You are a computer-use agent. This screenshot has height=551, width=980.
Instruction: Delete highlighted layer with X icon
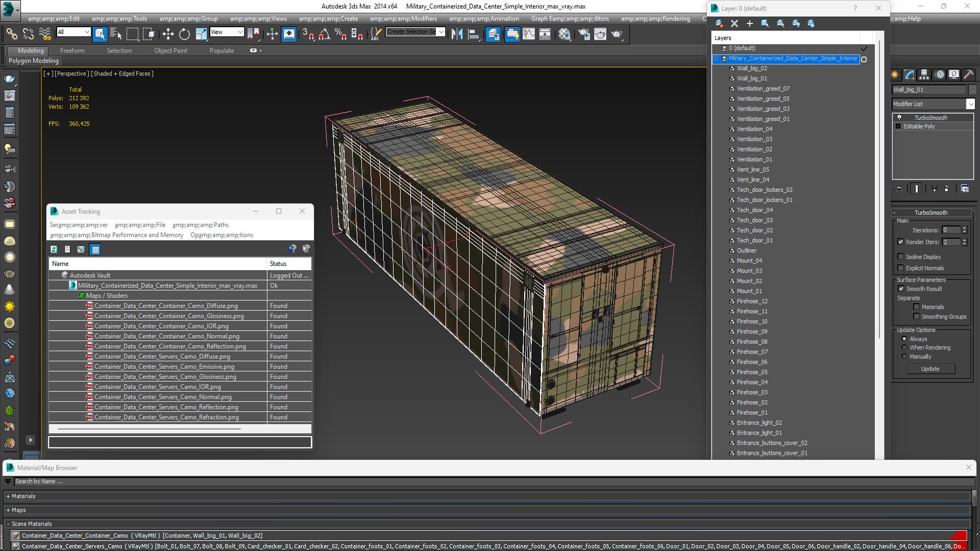pos(734,23)
